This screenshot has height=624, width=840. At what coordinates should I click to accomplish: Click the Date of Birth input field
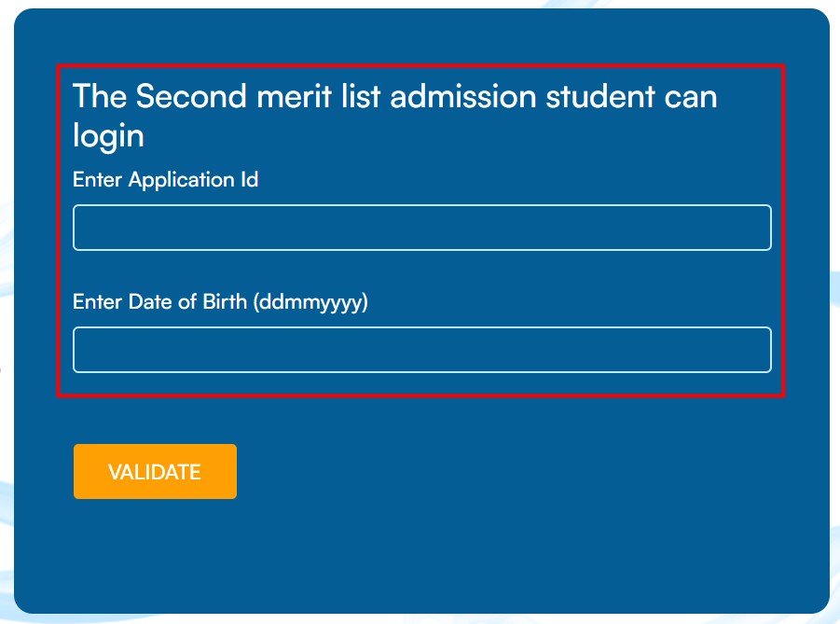[x=421, y=349]
